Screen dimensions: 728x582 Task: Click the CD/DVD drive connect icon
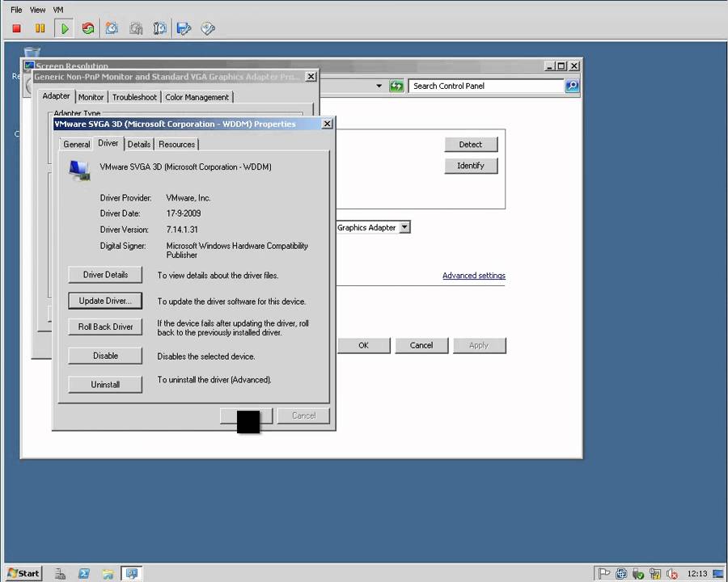[208, 28]
